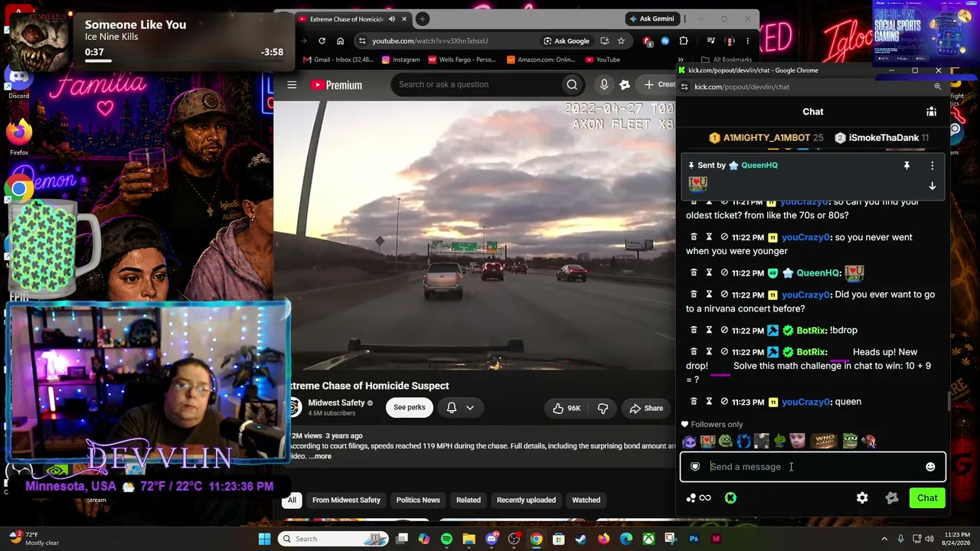Viewport: 980px width, 551px height.
Task: Open site info icon in YouTube address bar
Action: pos(362,41)
